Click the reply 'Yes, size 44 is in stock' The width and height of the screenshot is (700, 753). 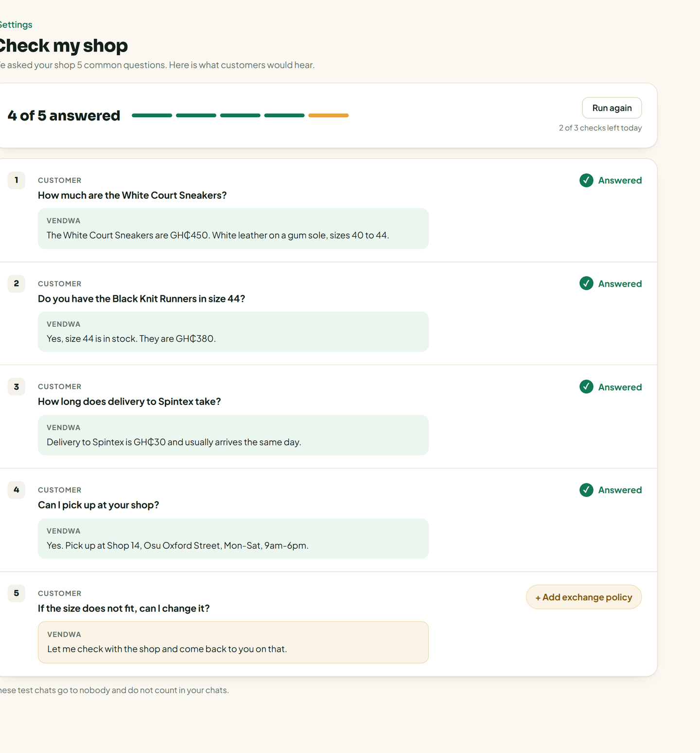(x=233, y=332)
